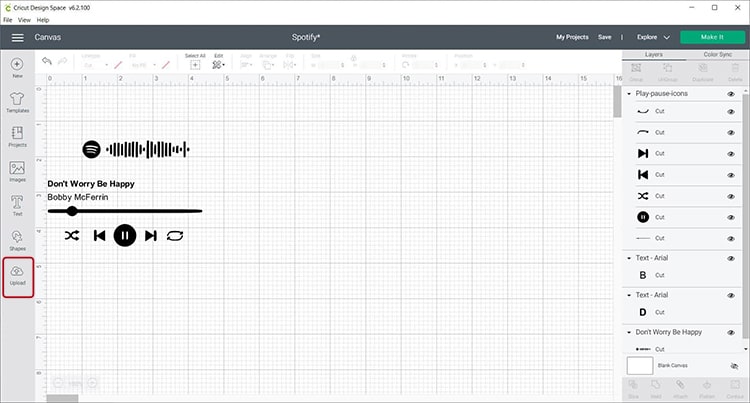Open the Projects sidebar icon

pyautogui.click(x=17, y=137)
